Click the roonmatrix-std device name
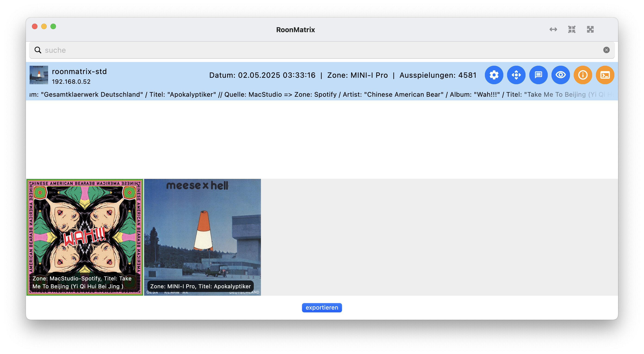Image resolution: width=644 pixels, height=354 pixels. click(79, 71)
